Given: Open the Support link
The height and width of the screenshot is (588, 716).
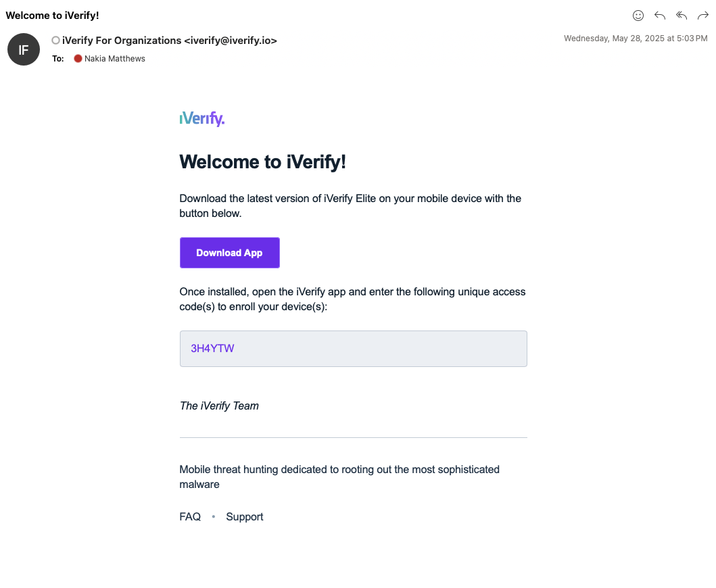Looking at the screenshot, I should (245, 517).
